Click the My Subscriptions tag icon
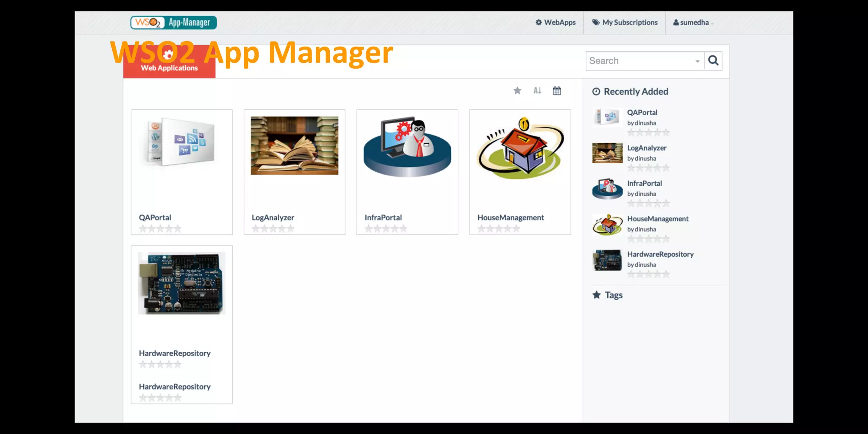868x434 pixels. 596,22
